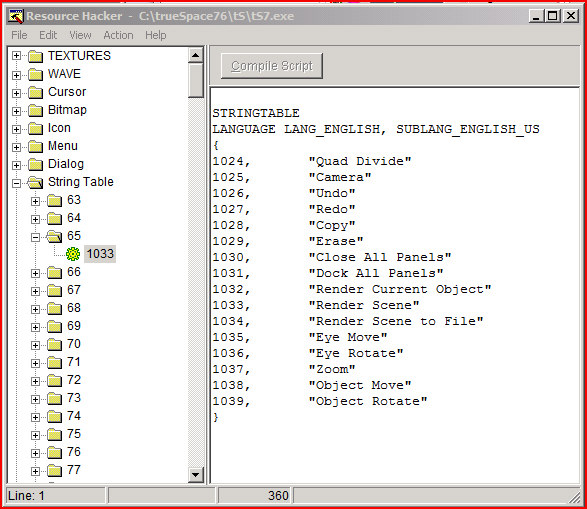
Task: Click the "Render Scene to File" string
Action: 396,321
